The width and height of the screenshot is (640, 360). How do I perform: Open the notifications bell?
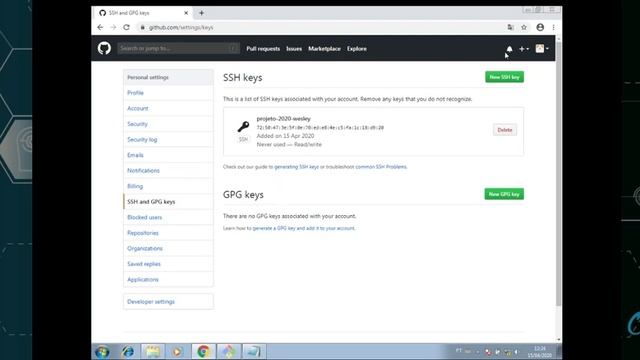(x=509, y=49)
